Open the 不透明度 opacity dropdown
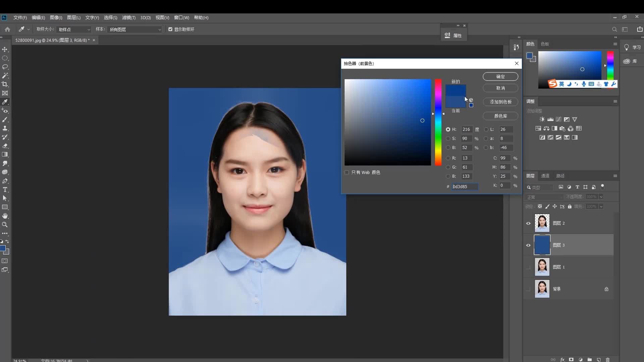 [x=600, y=197]
